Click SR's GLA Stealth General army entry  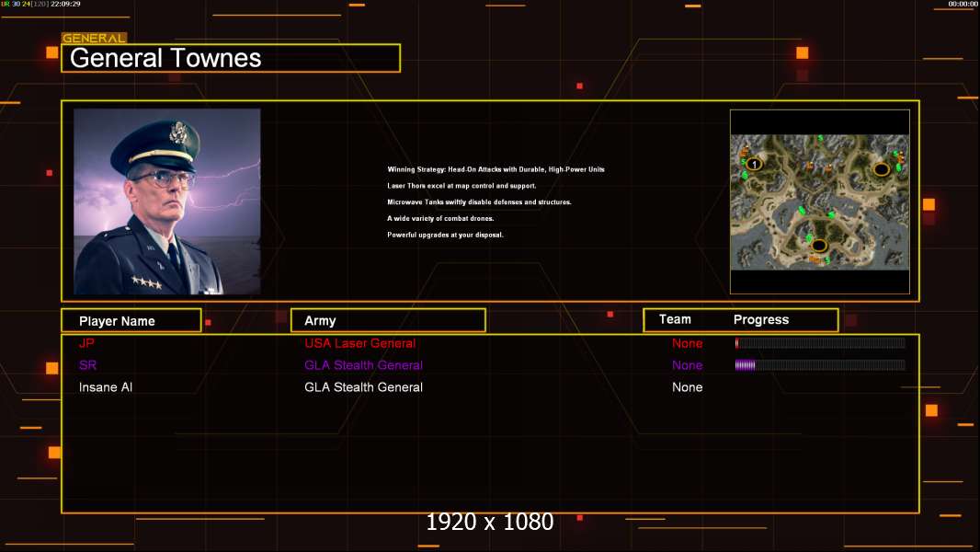coord(364,365)
